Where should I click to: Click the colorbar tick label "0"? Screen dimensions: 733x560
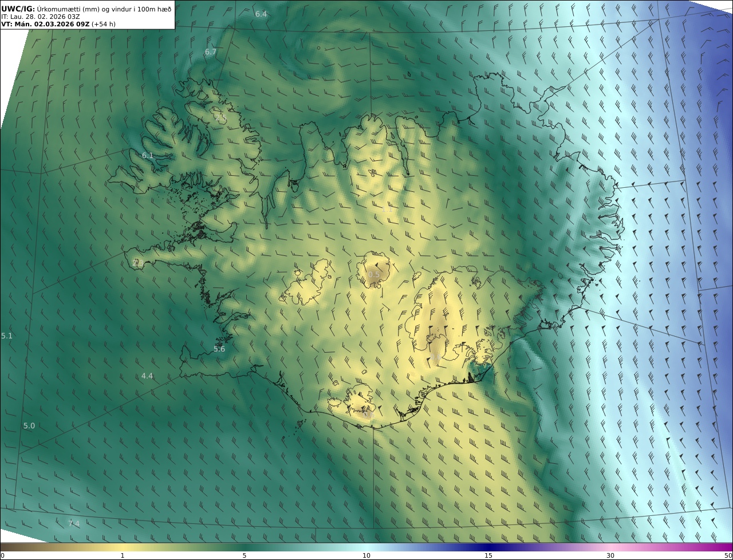coord(2,555)
